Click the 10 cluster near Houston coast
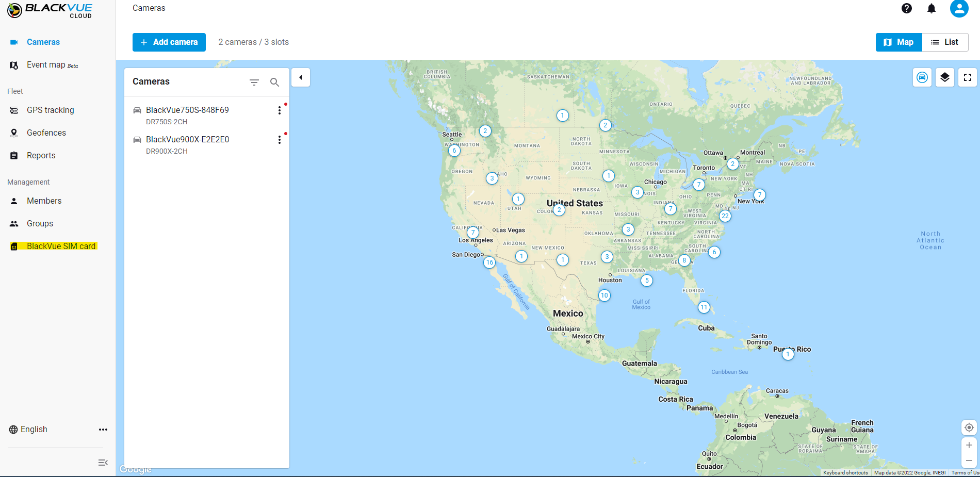 coord(605,295)
